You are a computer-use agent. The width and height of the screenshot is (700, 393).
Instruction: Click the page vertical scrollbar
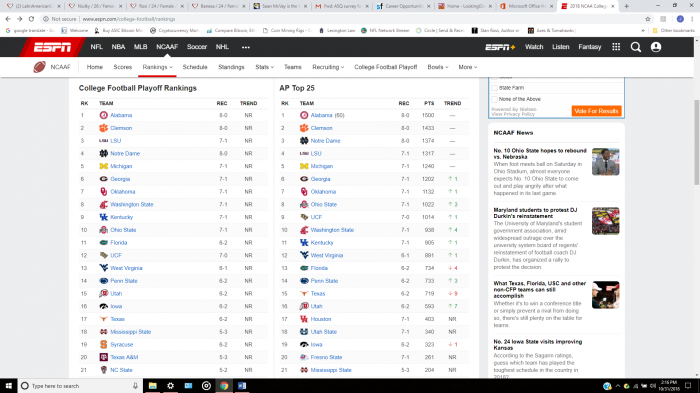tap(696, 142)
